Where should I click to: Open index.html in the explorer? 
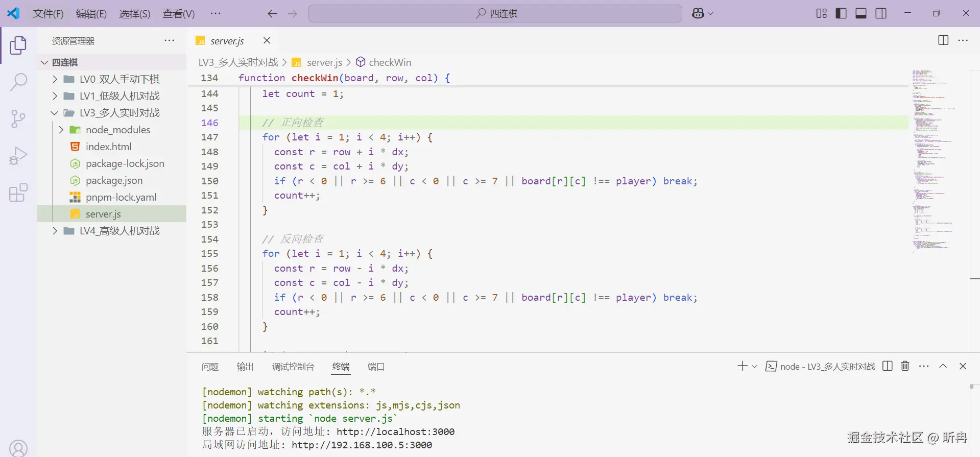click(111, 147)
